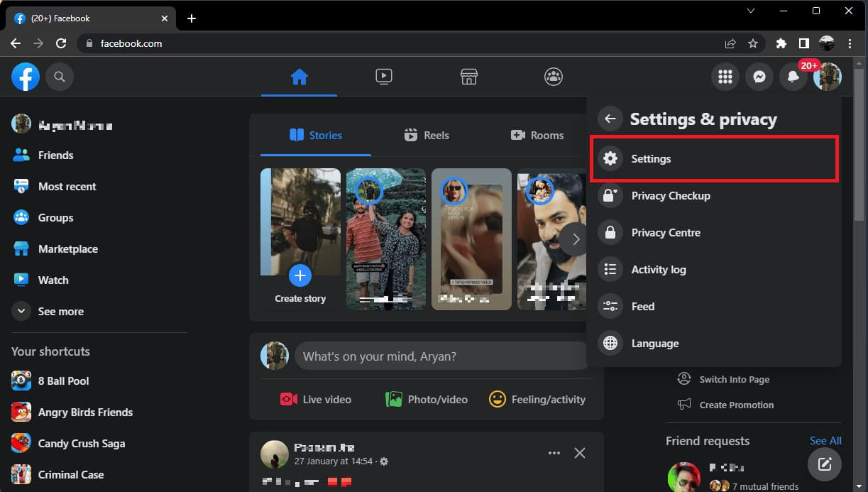Viewport: 868px width, 492px height.
Task: Show next stories with arrow button
Action: [576, 239]
